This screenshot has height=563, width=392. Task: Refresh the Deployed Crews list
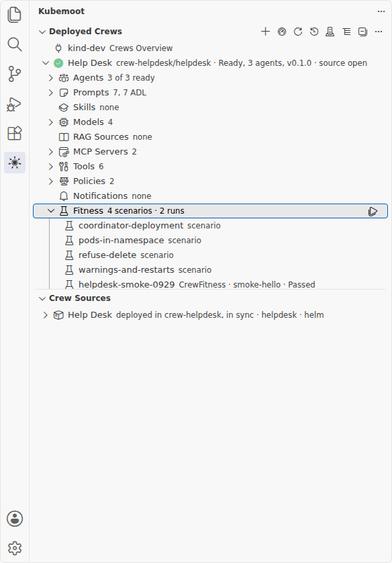click(298, 32)
